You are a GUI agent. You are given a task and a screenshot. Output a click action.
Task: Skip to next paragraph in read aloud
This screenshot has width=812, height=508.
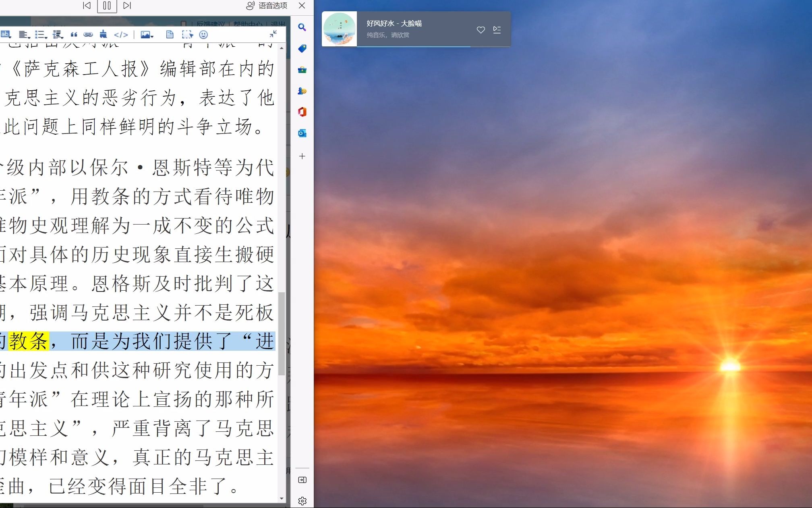click(x=127, y=6)
